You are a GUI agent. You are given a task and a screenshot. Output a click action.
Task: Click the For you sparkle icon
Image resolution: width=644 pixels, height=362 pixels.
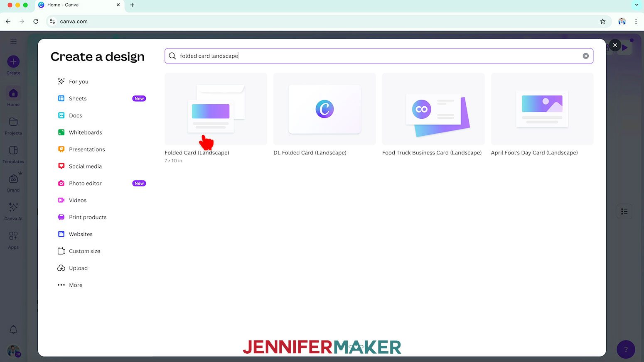[x=61, y=81]
